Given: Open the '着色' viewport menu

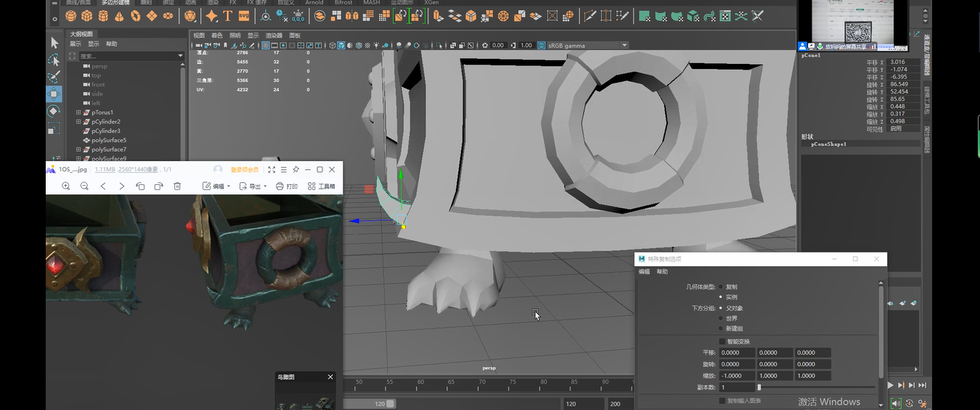Looking at the screenshot, I should 217,35.
